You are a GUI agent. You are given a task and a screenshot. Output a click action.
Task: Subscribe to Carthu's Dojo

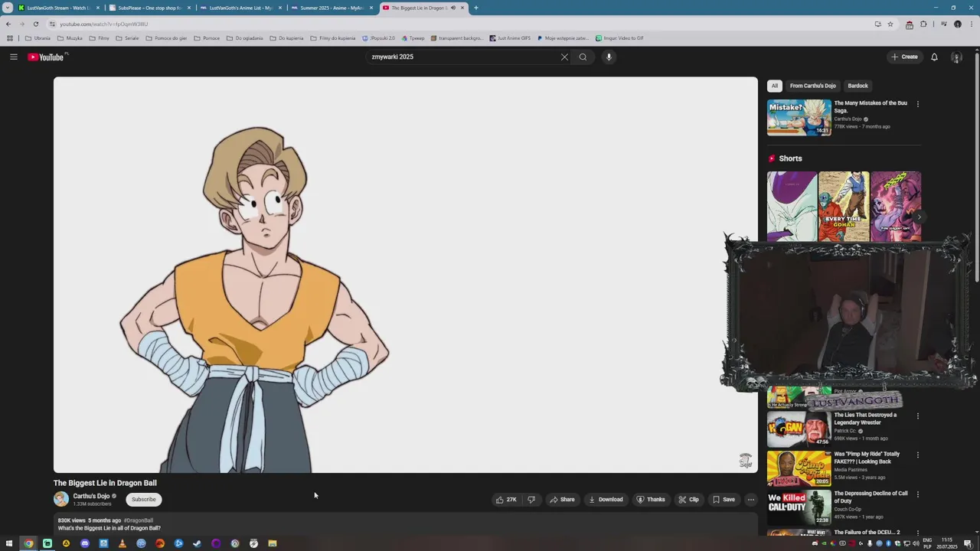pos(143,499)
